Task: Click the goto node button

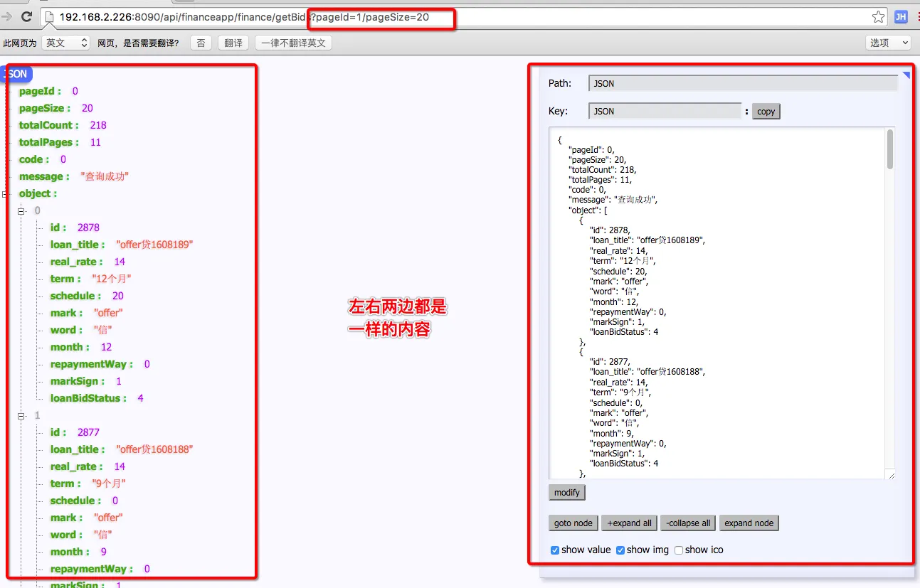Action: coord(573,523)
